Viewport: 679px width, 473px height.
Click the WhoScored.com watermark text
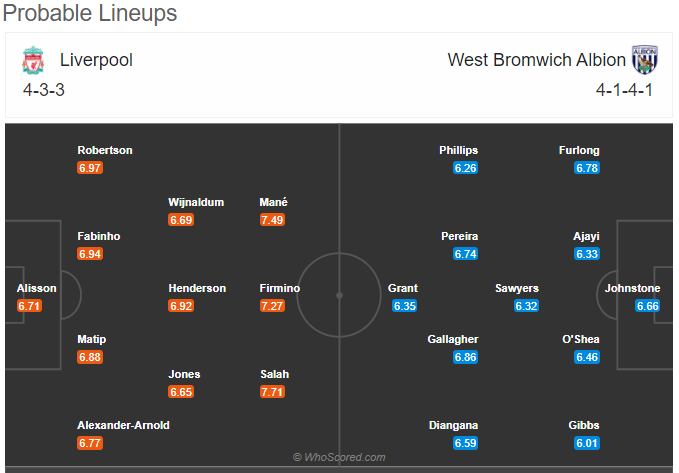(339, 457)
